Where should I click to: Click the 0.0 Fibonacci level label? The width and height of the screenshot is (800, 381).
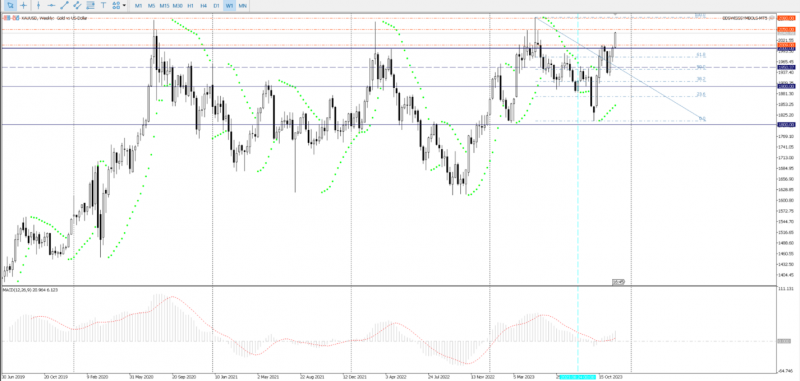coord(702,118)
